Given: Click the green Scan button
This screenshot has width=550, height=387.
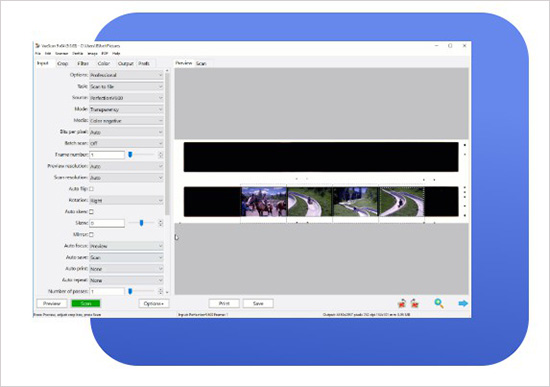Looking at the screenshot, I should [x=86, y=303].
